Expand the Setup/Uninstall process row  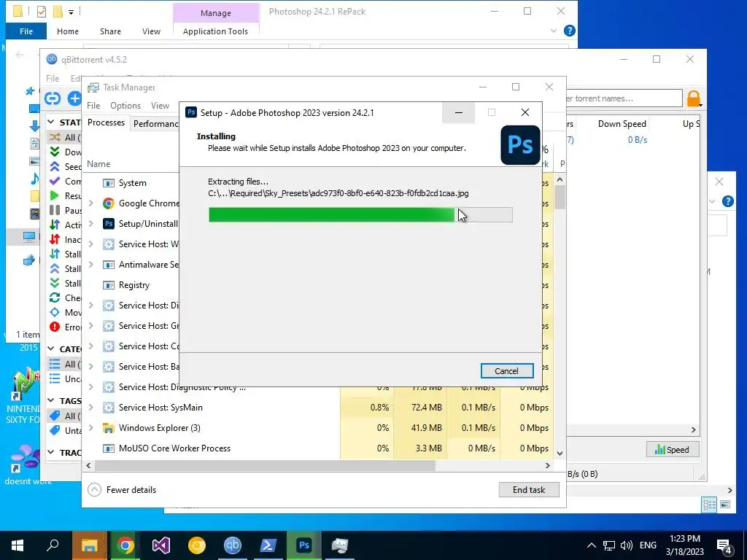(x=91, y=224)
